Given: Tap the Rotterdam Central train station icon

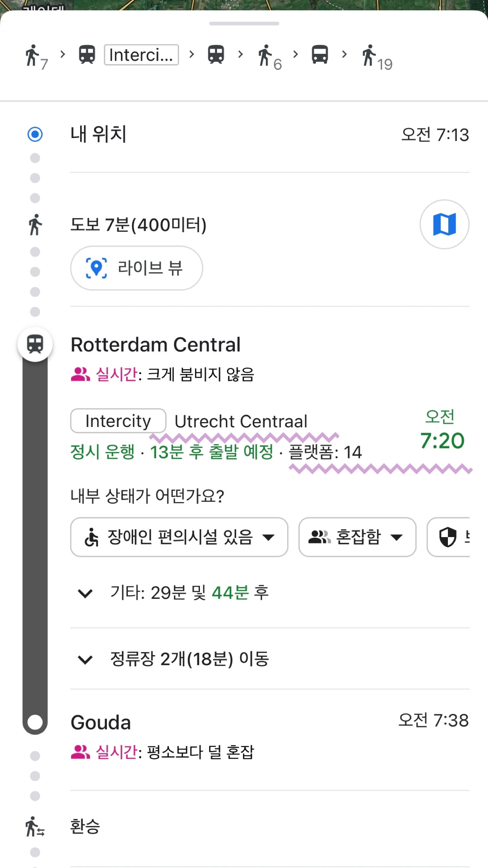Looking at the screenshot, I should coord(35,345).
